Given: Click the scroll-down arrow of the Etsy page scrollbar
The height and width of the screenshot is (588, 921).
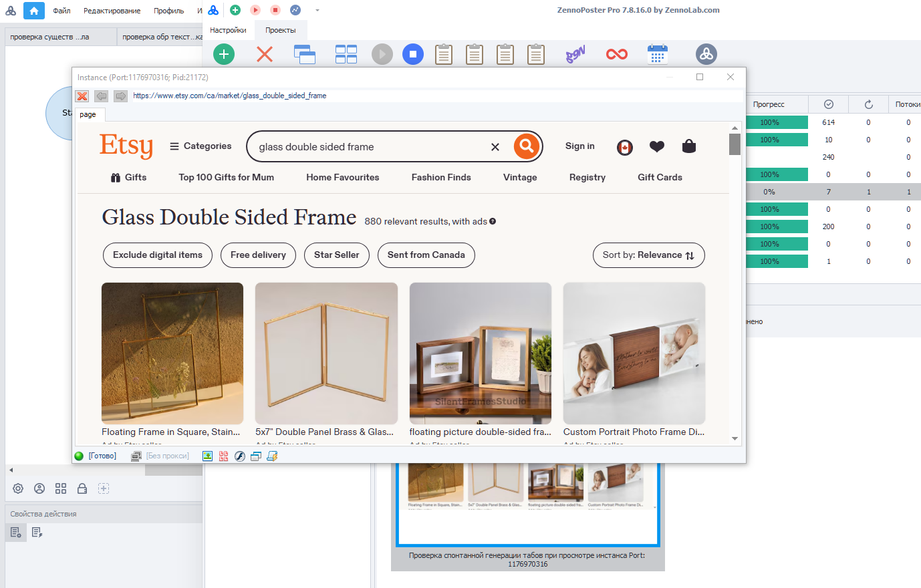Looking at the screenshot, I should coord(735,439).
